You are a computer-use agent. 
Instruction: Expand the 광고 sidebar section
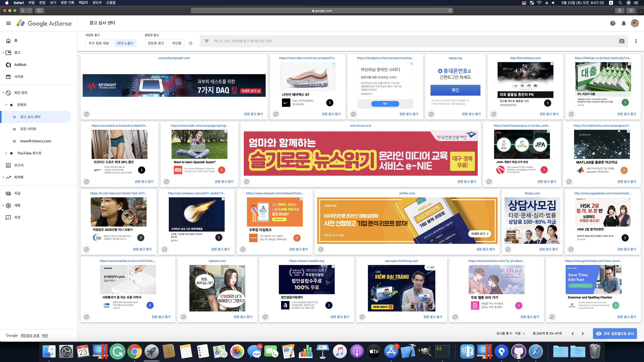tap(3, 52)
